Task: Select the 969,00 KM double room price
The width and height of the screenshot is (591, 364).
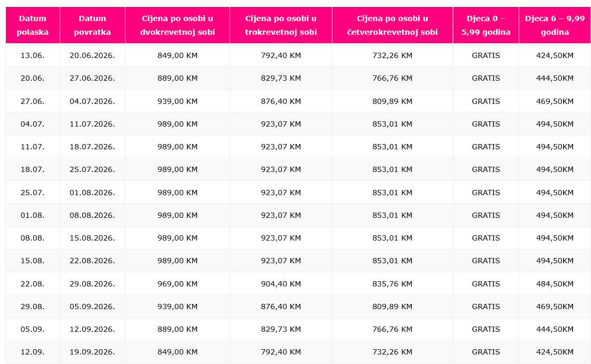Action: [177, 284]
